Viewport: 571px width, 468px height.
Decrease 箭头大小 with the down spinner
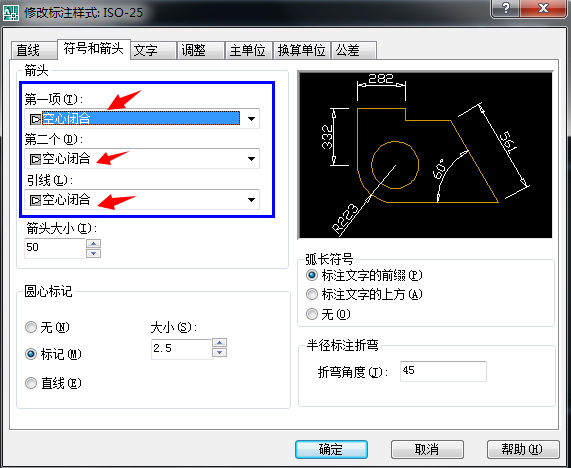coord(94,253)
